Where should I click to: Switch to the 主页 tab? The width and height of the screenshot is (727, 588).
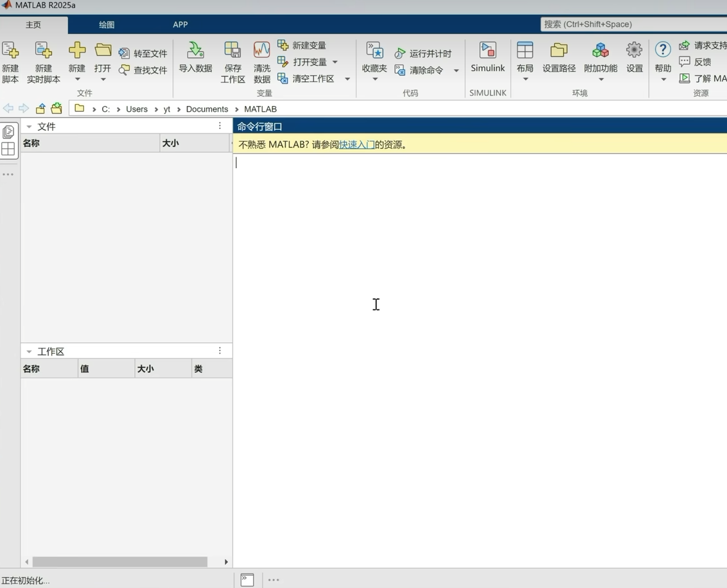(33, 25)
